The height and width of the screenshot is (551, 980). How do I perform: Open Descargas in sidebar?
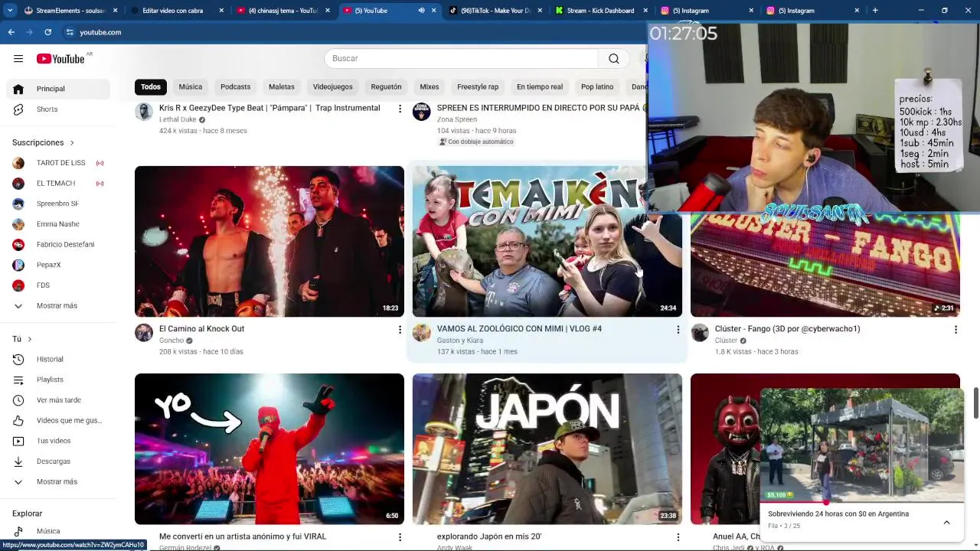(58, 461)
